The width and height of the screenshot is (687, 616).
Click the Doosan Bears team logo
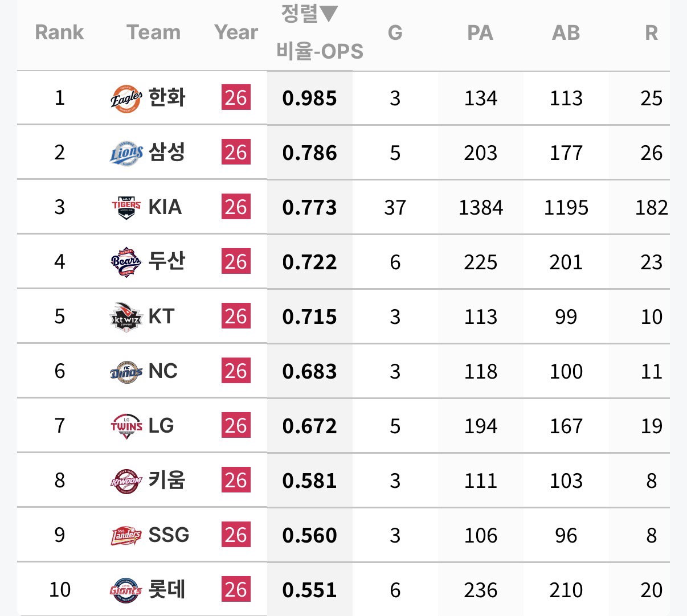[x=126, y=262]
